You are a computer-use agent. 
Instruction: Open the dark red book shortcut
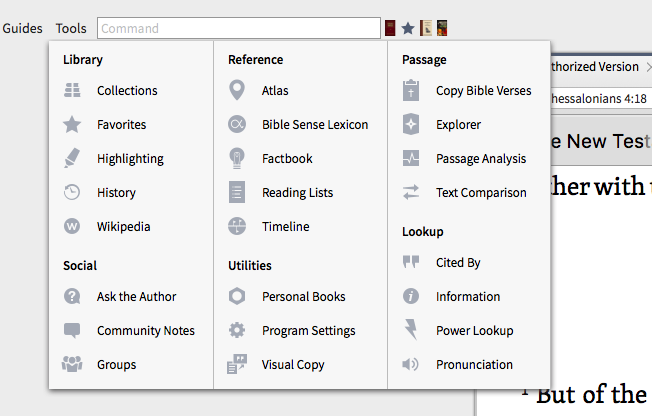[390, 29]
